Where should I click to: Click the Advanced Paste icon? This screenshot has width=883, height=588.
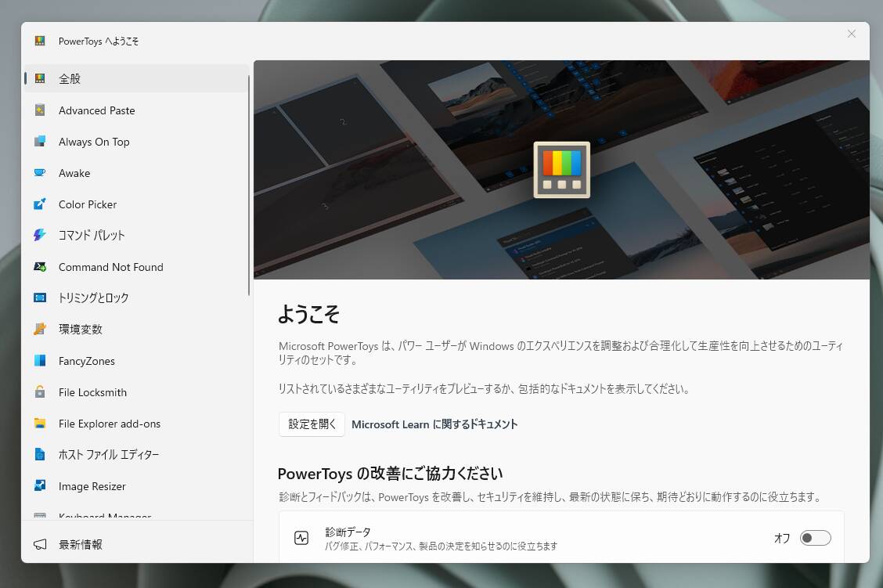[39, 110]
